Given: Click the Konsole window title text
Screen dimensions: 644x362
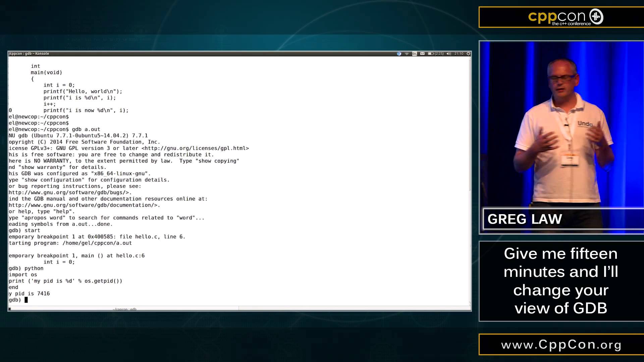Looking at the screenshot, I should click(29, 54).
